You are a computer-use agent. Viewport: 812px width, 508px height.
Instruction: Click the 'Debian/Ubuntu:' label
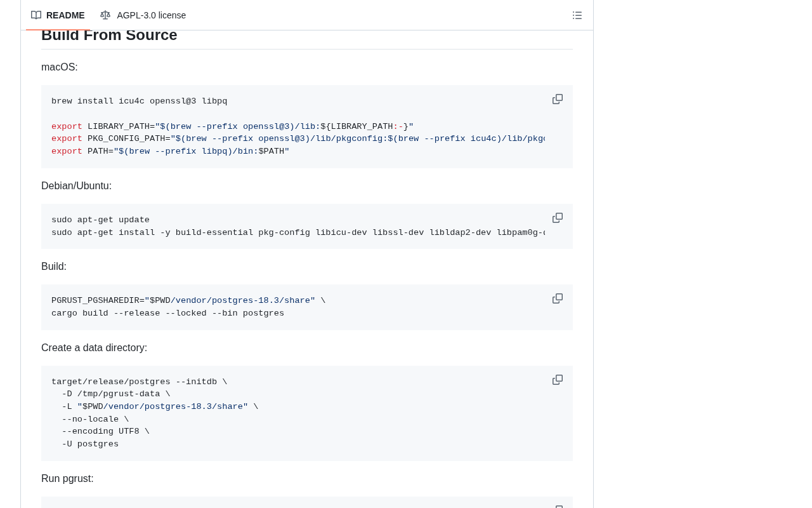(x=76, y=186)
